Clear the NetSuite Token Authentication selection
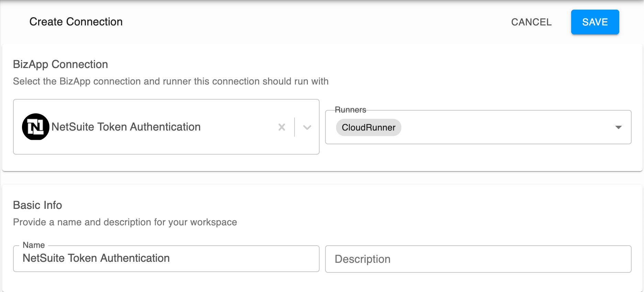 click(x=282, y=127)
